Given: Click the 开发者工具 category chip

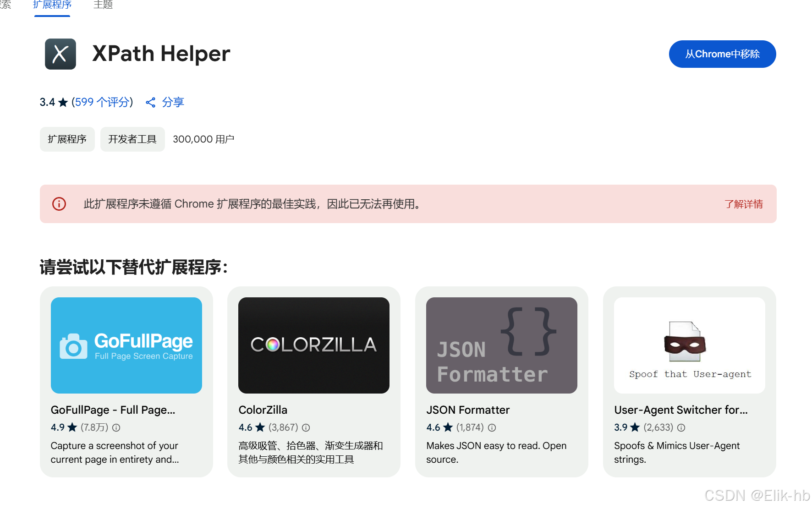Looking at the screenshot, I should 132,139.
